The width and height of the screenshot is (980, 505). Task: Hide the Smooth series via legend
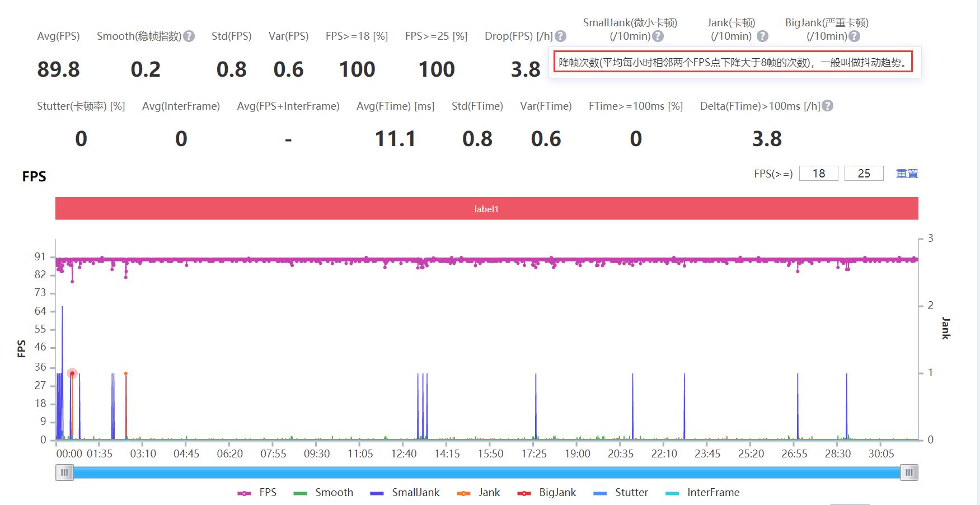coord(323,493)
